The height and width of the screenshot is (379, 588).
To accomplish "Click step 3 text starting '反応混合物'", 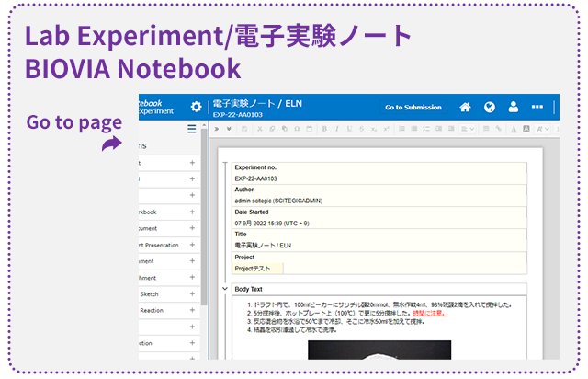I will click(x=339, y=322).
